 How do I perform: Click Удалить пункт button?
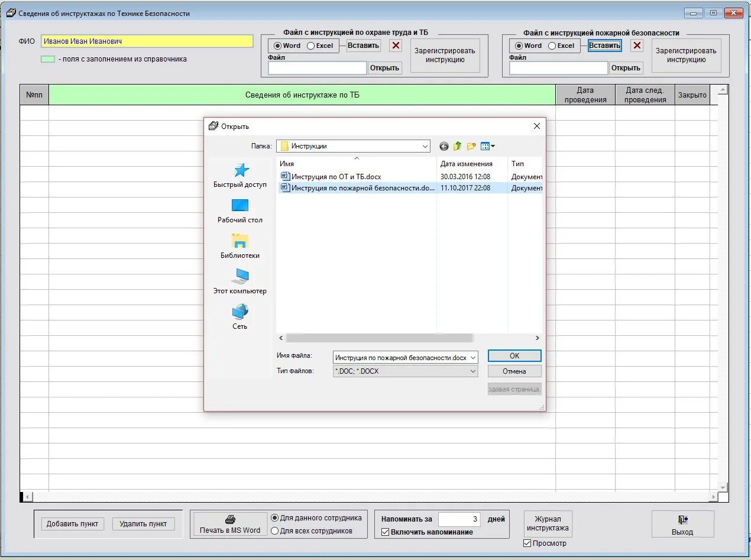(143, 524)
